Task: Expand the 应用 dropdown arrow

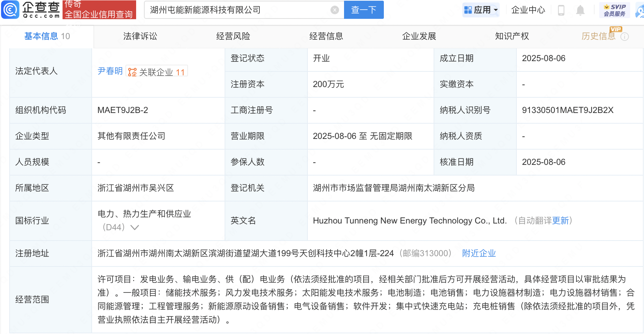Action: 496,10
